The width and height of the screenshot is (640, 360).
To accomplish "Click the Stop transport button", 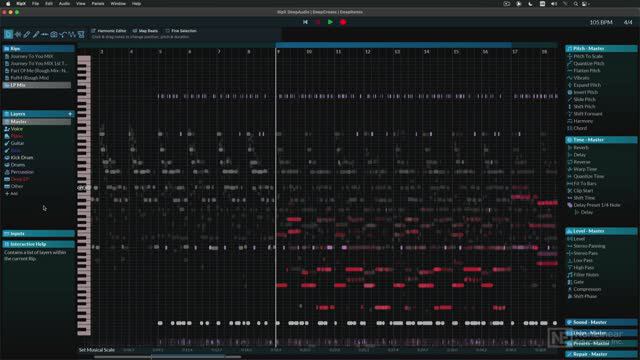I will point(318,22).
